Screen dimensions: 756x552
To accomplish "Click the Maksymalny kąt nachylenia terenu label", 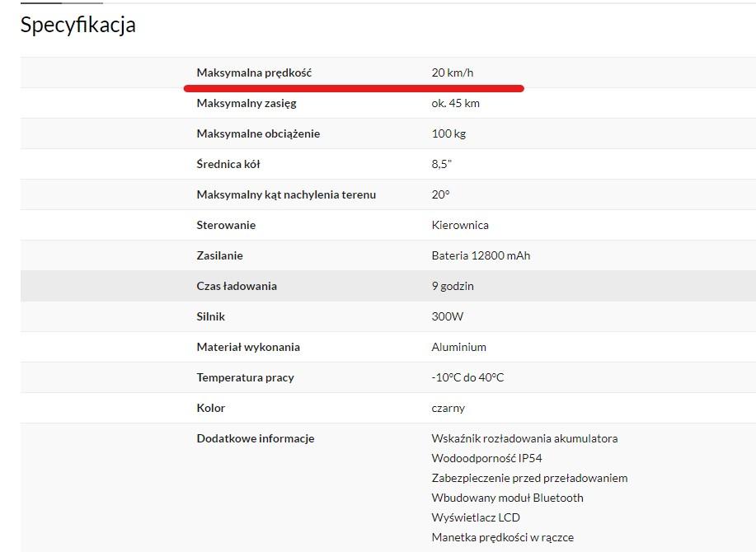I will 286,194.
